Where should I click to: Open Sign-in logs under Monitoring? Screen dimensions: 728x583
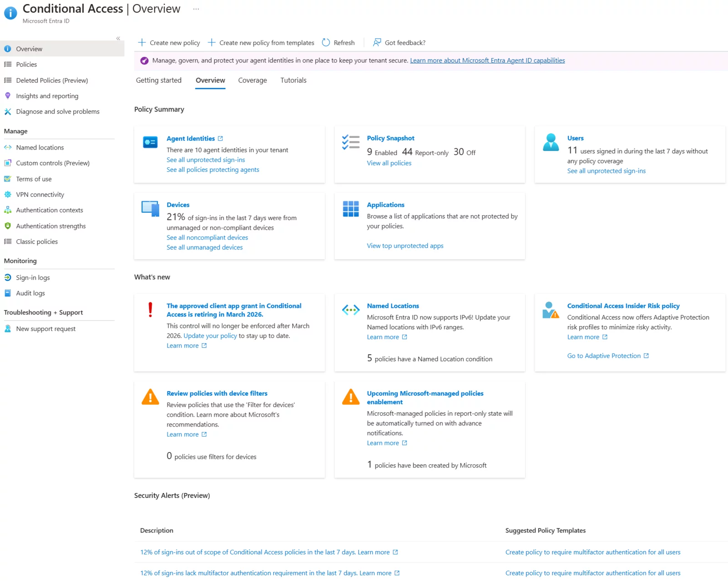(x=33, y=278)
